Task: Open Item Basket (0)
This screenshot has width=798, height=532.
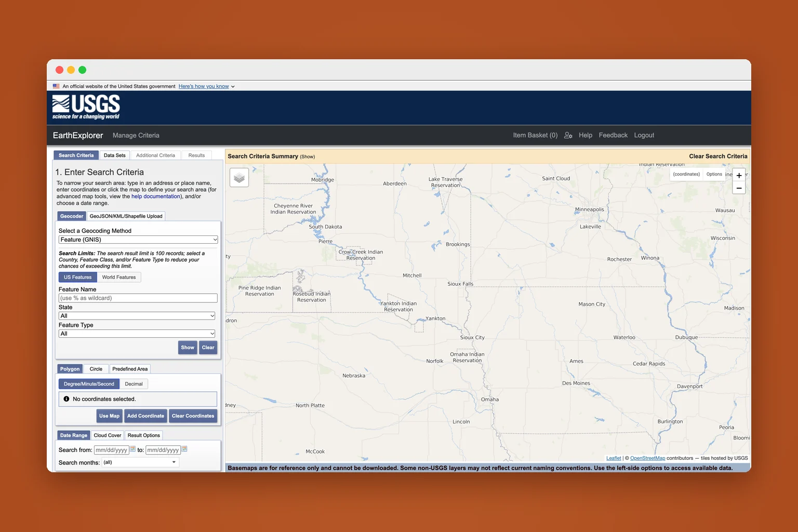Action: coord(535,135)
